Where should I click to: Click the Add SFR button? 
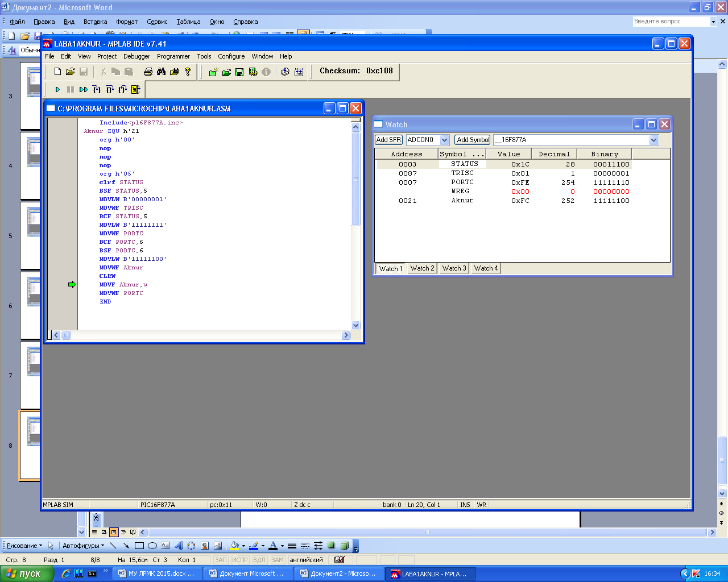pos(389,140)
